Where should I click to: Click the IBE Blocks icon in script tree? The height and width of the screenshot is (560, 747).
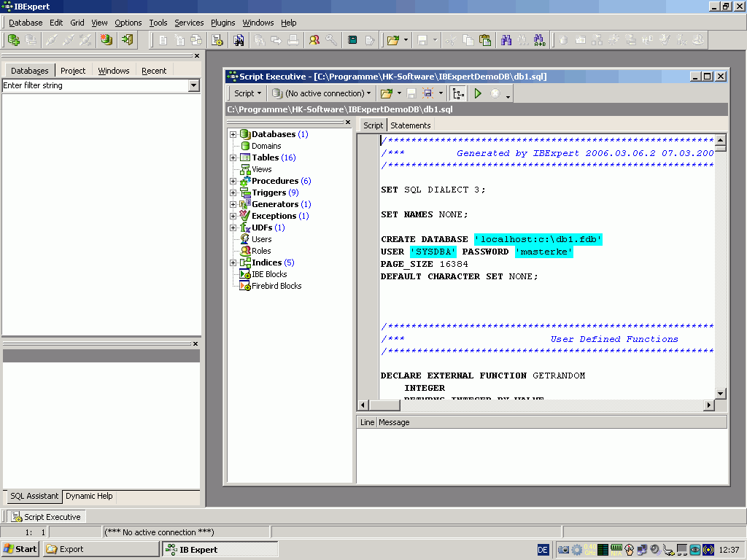pos(245,274)
